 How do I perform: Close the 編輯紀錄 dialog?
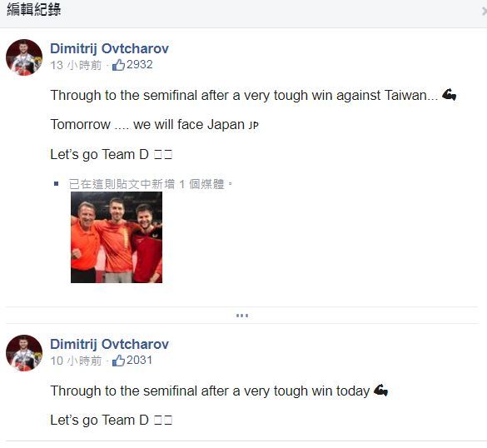(x=484, y=12)
